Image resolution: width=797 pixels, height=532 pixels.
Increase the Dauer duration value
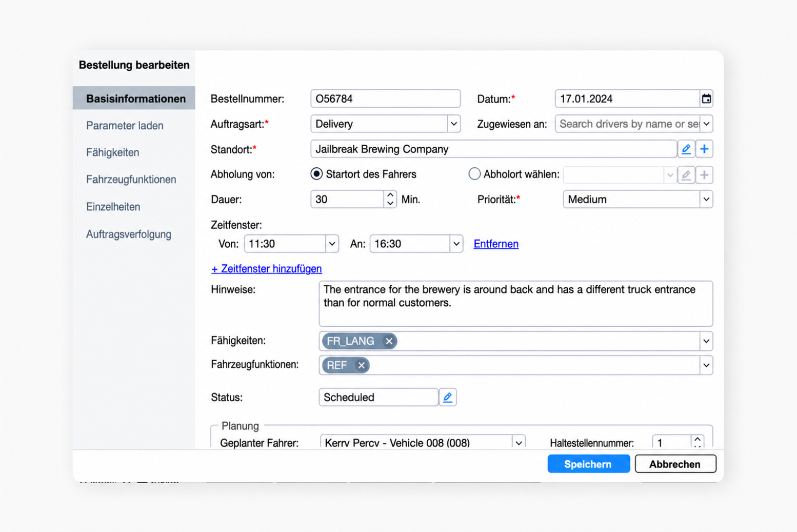coord(390,195)
